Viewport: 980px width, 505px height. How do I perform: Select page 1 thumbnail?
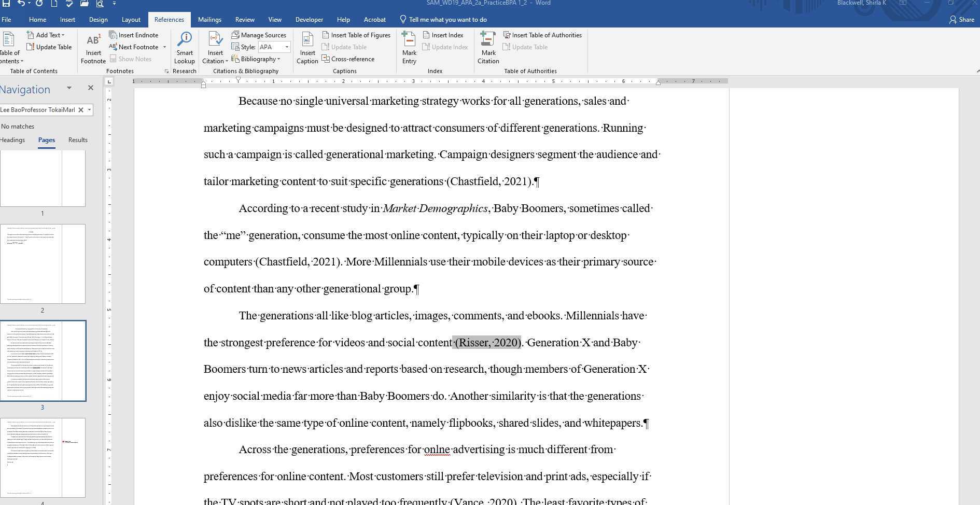pos(43,179)
